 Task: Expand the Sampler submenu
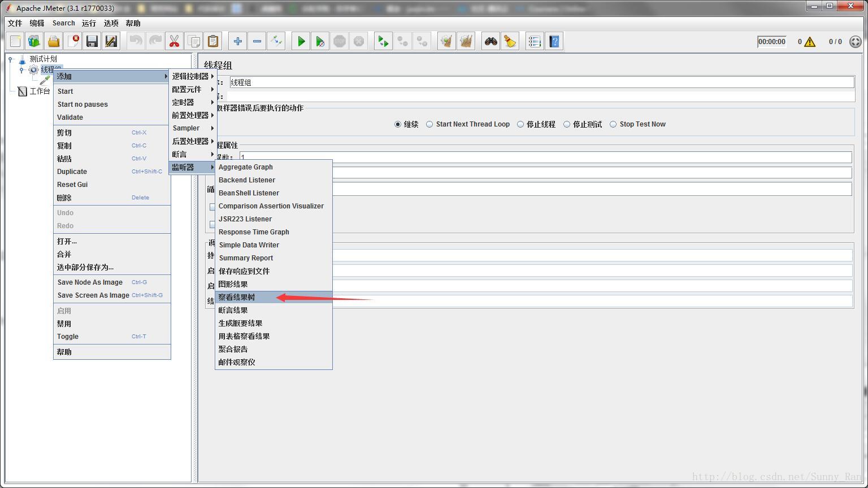[193, 128]
